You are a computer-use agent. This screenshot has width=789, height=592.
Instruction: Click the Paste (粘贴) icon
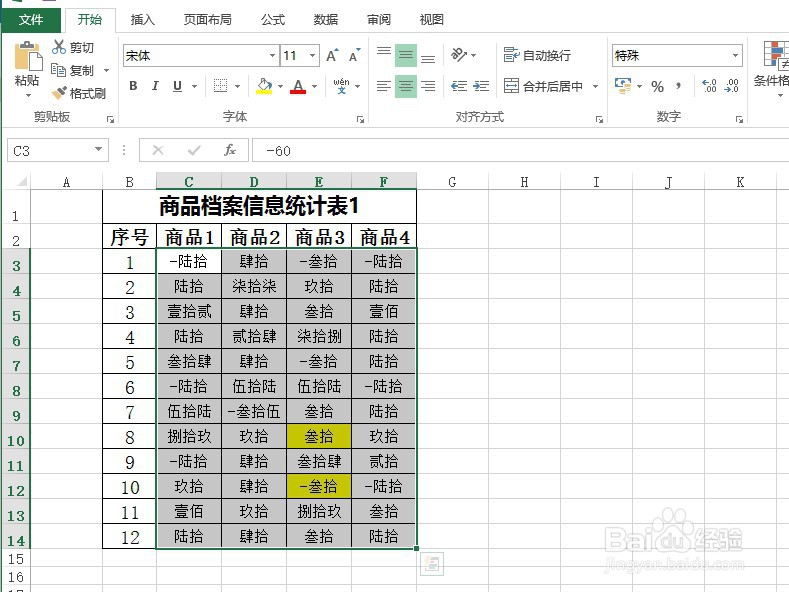tap(28, 56)
